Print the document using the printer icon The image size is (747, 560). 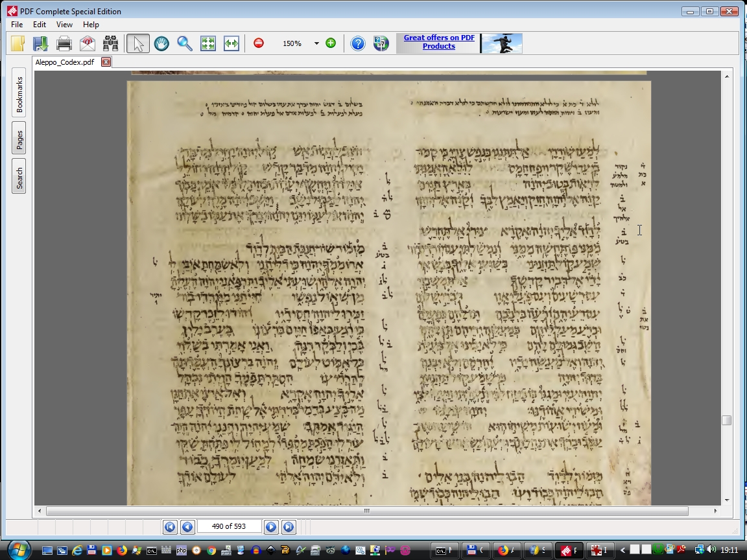click(x=64, y=43)
